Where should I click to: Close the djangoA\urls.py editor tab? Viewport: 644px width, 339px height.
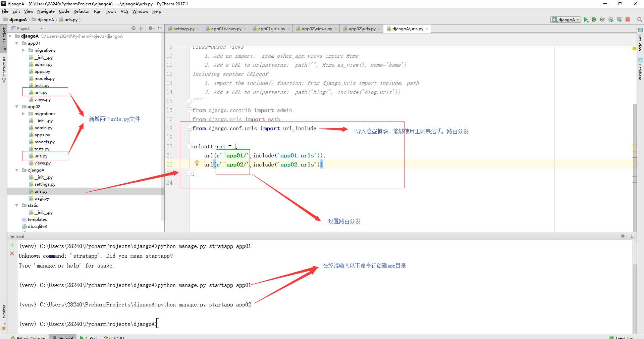pyautogui.click(x=427, y=29)
